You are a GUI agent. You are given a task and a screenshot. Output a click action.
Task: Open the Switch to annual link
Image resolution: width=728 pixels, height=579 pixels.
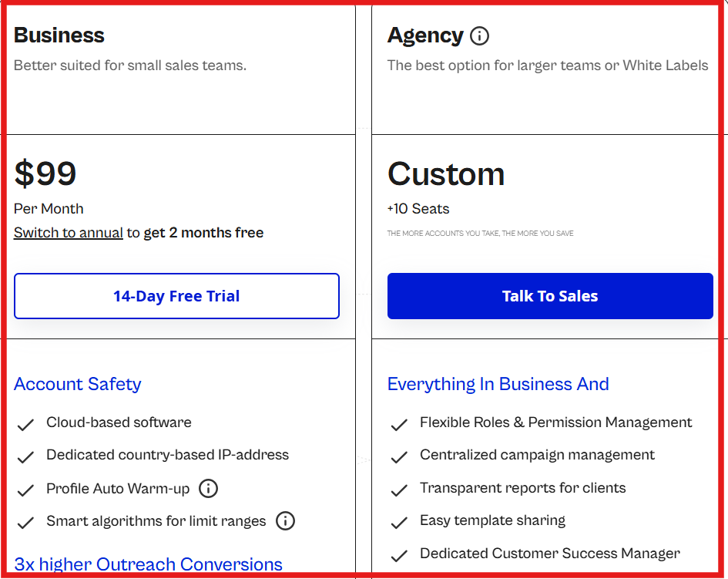tap(68, 232)
